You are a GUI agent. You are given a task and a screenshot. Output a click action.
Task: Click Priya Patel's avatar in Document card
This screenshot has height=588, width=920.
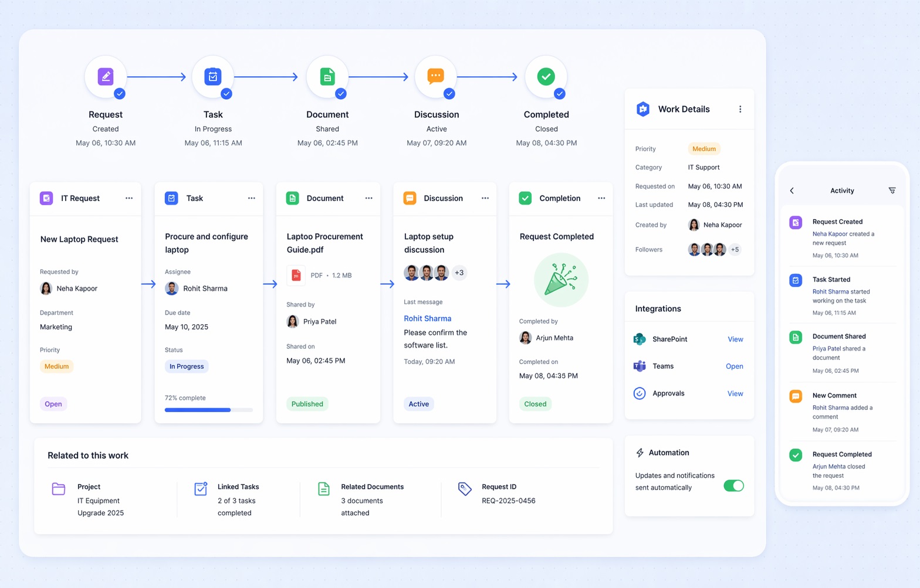(292, 321)
